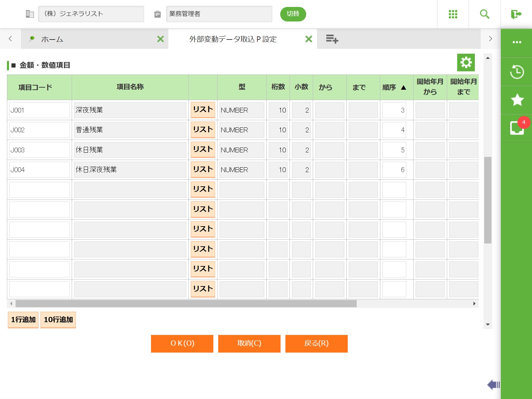Open the apps grid menu icon
This screenshot has width=532, height=399.
pos(453,14)
